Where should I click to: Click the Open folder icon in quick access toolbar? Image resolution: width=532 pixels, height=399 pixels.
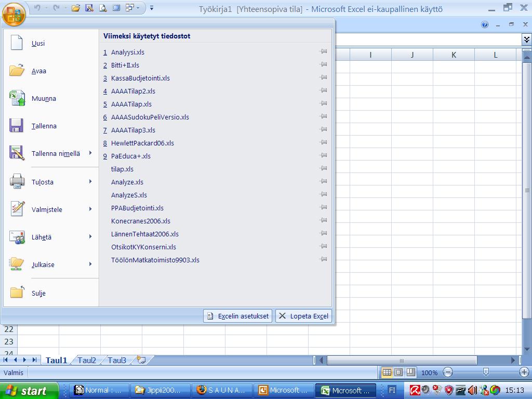[x=76, y=8]
